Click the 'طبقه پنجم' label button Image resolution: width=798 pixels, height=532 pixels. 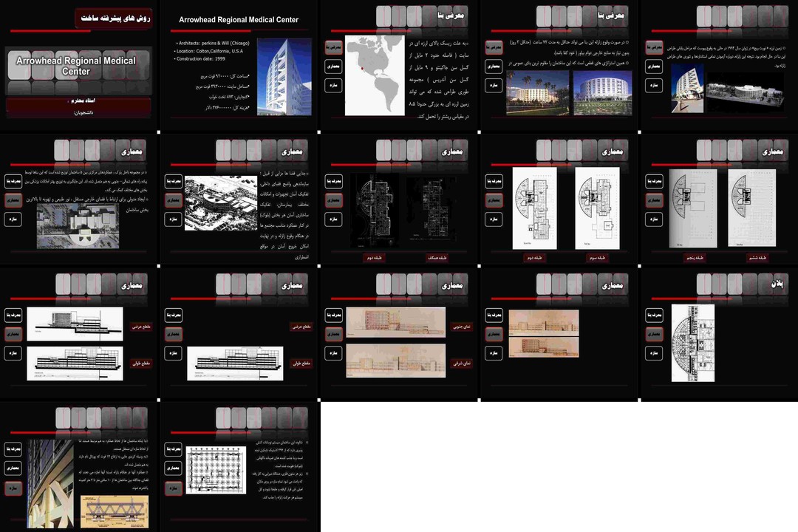click(x=694, y=258)
